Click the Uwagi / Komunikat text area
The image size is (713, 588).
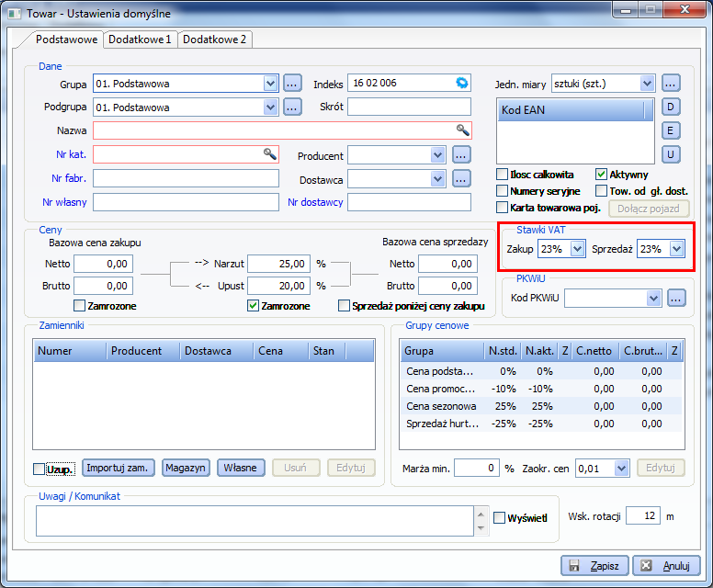pos(255,521)
